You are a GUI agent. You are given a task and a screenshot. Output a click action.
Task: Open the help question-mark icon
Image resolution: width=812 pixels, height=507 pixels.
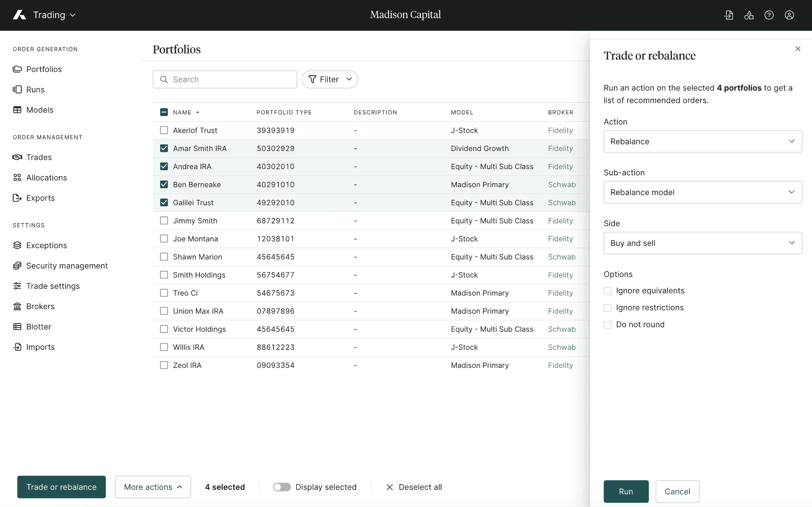click(x=769, y=15)
